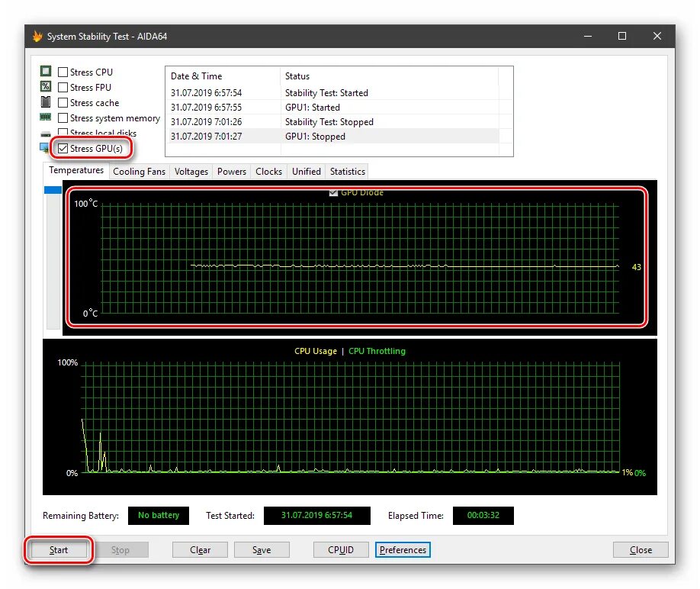700x589 pixels.
Task: Click the disabled Stop button
Action: [x=120, y=549]
